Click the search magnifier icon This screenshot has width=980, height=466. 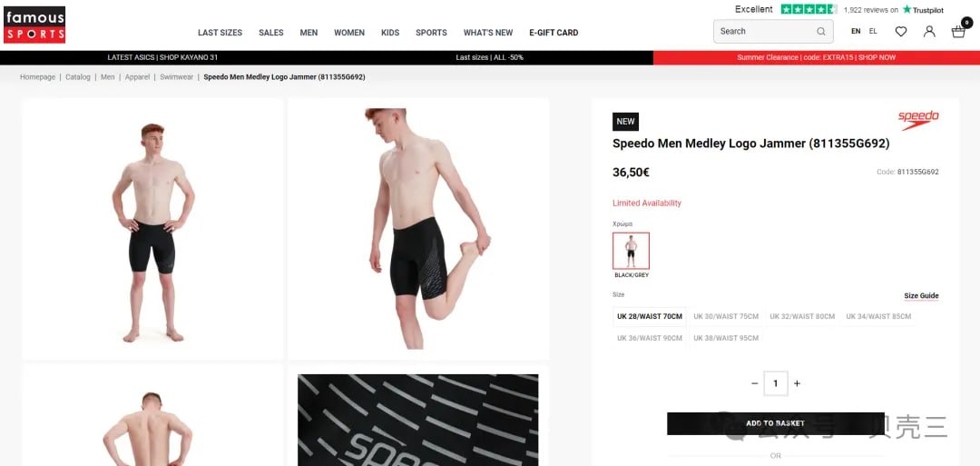(821, 31)
